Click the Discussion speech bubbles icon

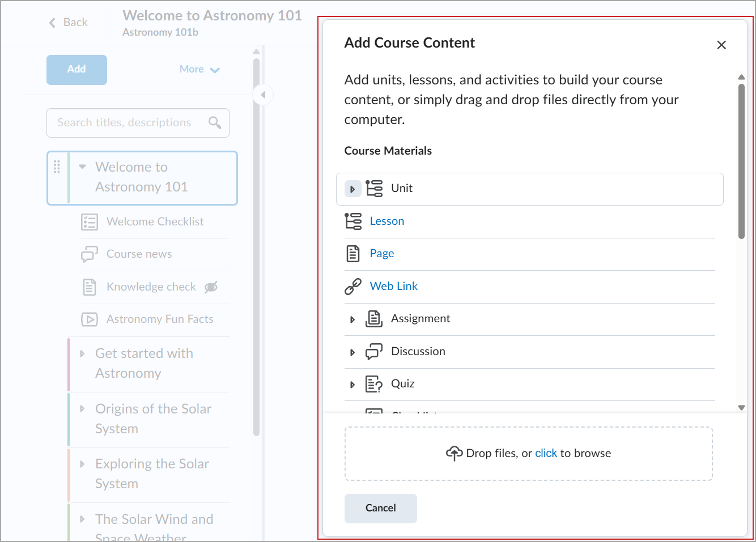pos(374,352)
